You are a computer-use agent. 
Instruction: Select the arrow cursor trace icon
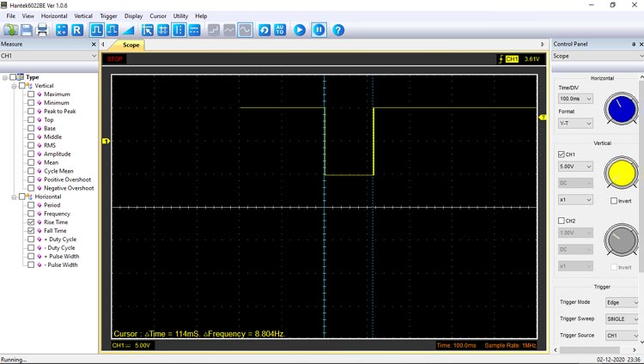click(148, 30)
